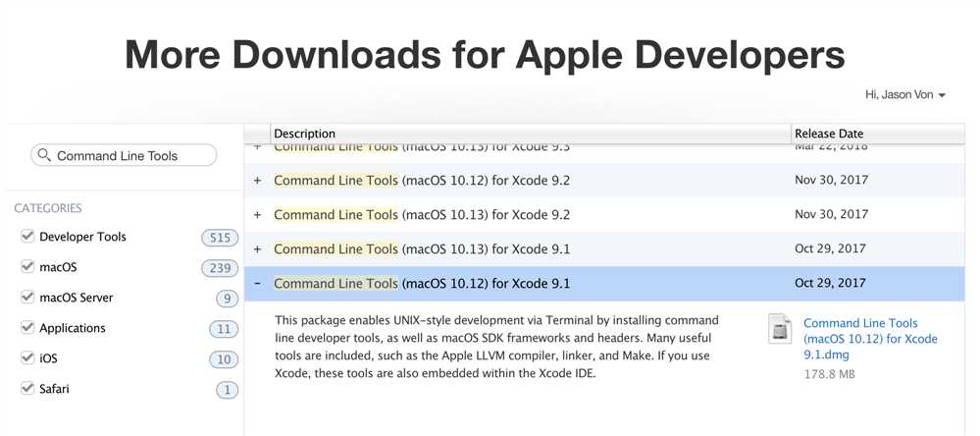Toggle the macOS Server checkbox
The width and height of the screenshot is (980, 436).
click(26, 297)
